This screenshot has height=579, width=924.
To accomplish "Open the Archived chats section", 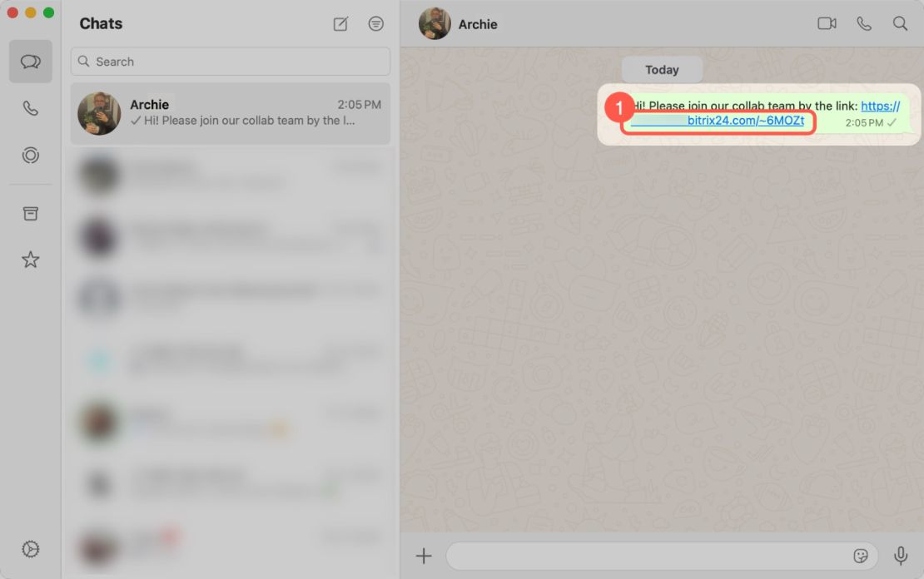I will tap(30, 213).
